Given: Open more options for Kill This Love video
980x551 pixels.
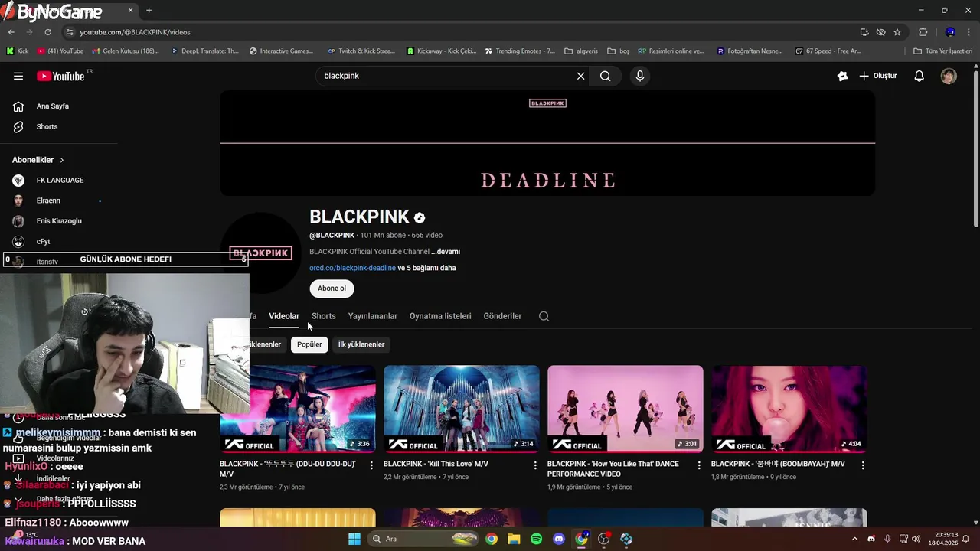Looking at the screenshot, I should (x=535, y=465).
